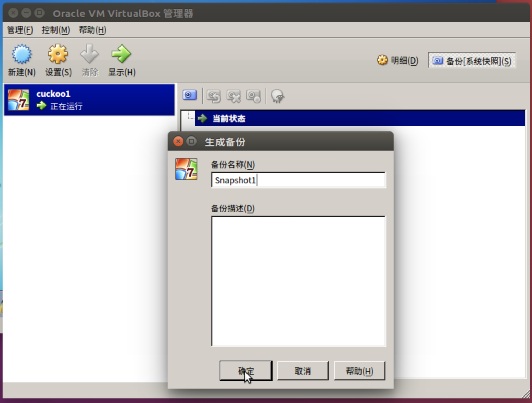Click the Discard (清除) down-arrow icon
The height and width of the screenshot is (403, 532).
89,54
